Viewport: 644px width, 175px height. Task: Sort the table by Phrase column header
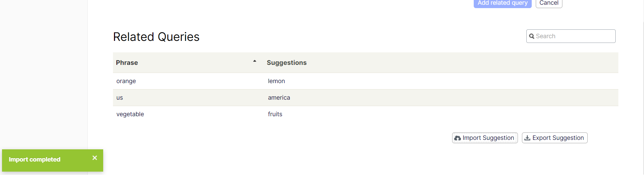(x=127, y=63)
